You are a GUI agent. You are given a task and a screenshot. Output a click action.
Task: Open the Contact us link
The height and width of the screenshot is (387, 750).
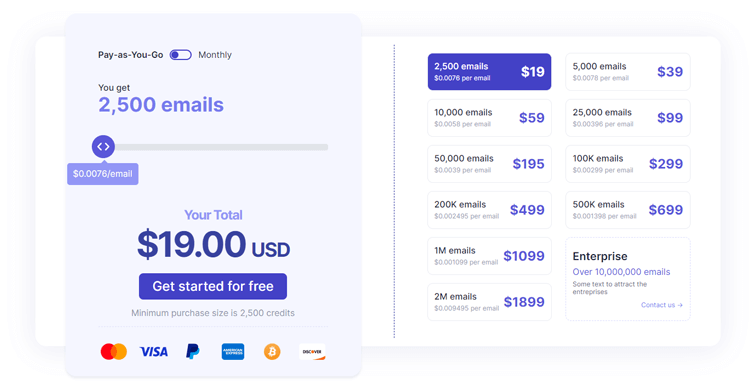[662, 305]
